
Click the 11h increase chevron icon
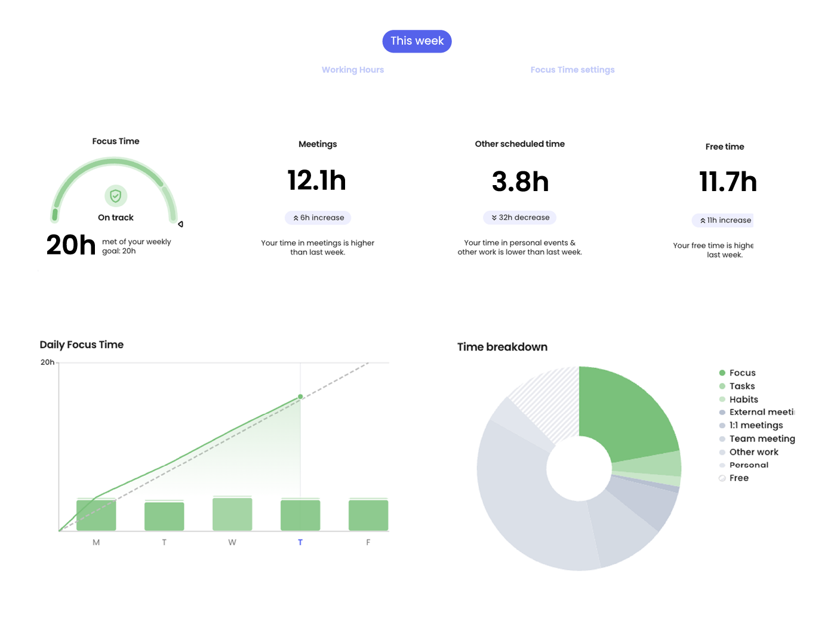(703, 220)
